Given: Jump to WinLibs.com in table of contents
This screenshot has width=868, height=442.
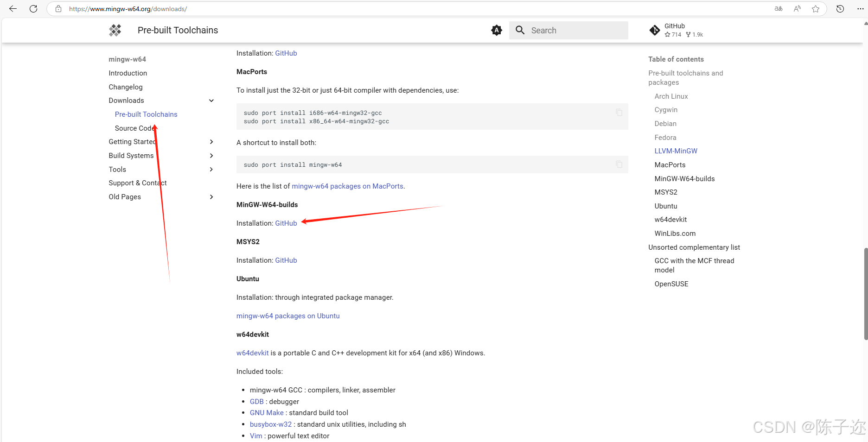Looking at the screenshot, I should [x=675, y=234].
